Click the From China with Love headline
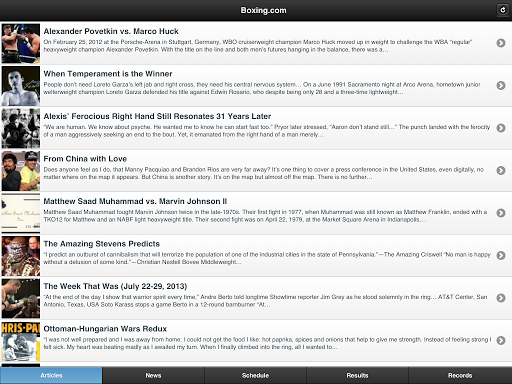 pyautogui.click(x=85, y=159)
